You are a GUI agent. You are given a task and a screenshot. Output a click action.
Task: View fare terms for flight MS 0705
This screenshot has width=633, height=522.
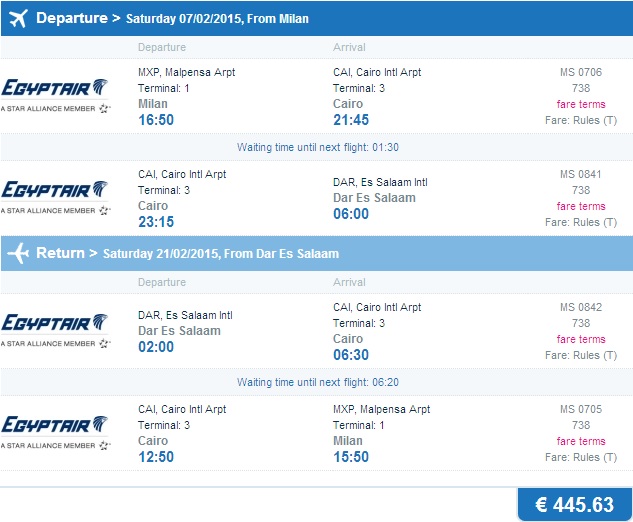[581, 441]
